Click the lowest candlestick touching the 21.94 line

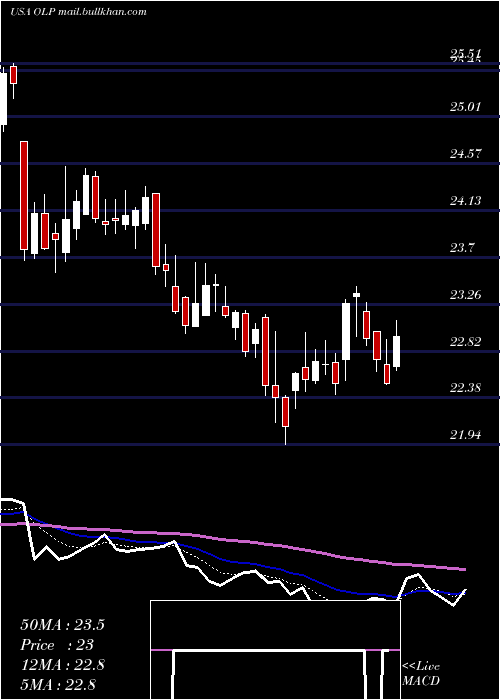point(285,412)
